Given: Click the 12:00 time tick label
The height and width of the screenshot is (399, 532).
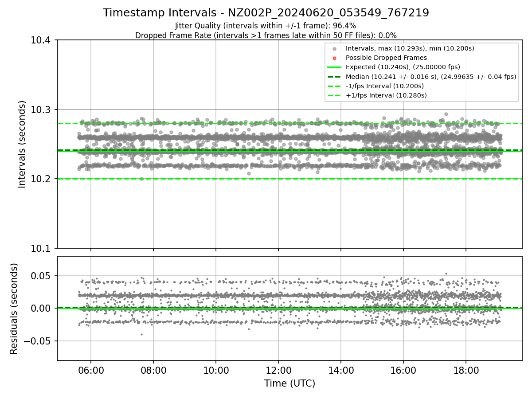Looking at the screenshot, I should [278, 371].
